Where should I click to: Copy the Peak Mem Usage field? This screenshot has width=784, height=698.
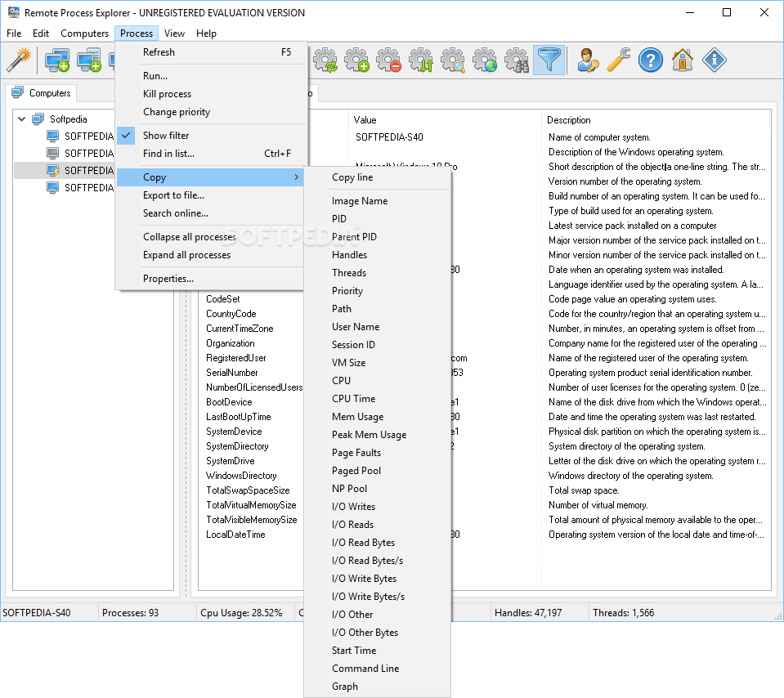(x=378, y=435)
